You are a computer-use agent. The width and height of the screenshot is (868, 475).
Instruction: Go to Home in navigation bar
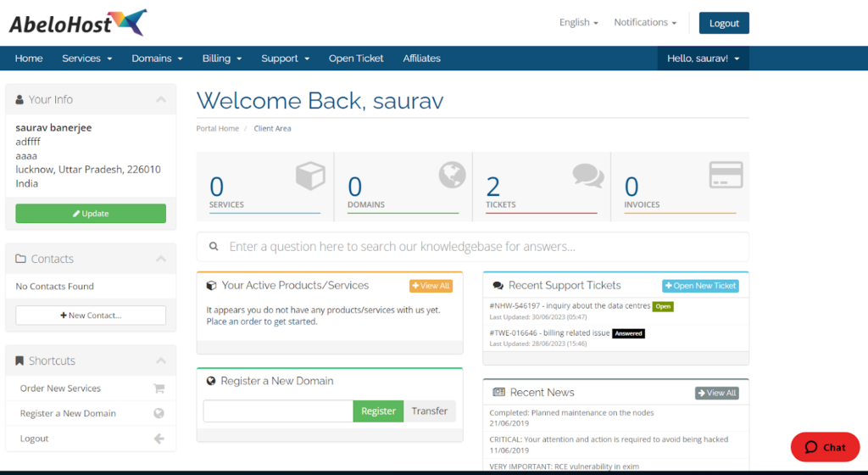29,59
